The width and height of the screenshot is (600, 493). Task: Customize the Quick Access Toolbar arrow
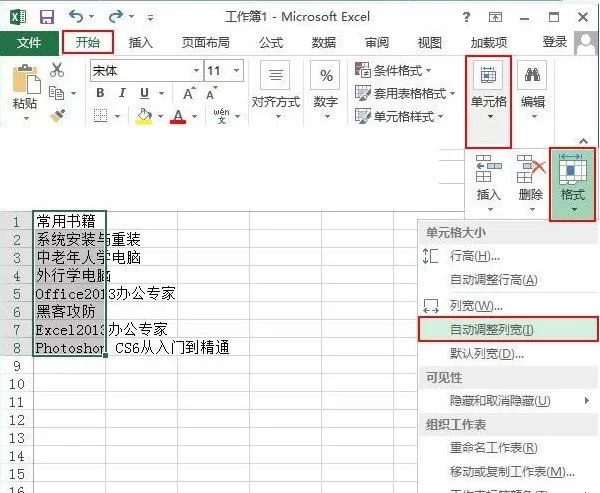pos(150,18)
